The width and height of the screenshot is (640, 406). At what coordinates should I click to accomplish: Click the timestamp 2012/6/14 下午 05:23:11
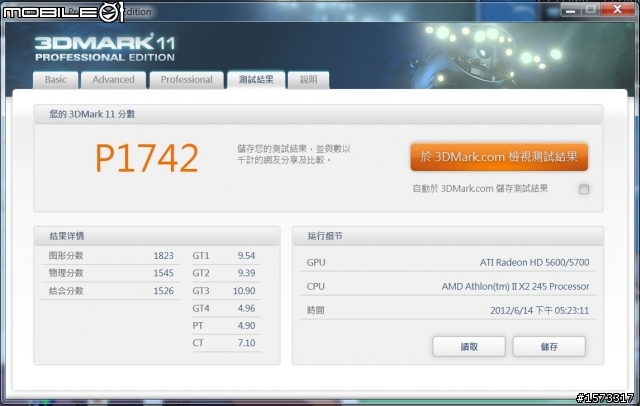point(540,311)
